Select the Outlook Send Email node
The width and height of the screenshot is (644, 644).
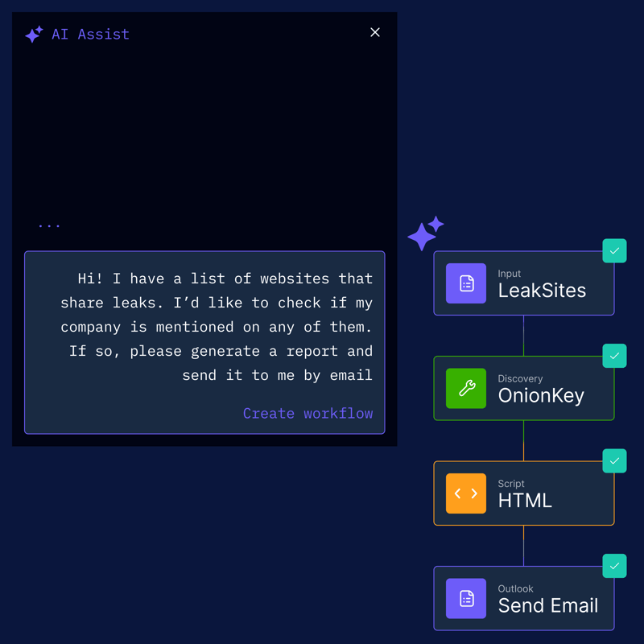click(524, 598)
